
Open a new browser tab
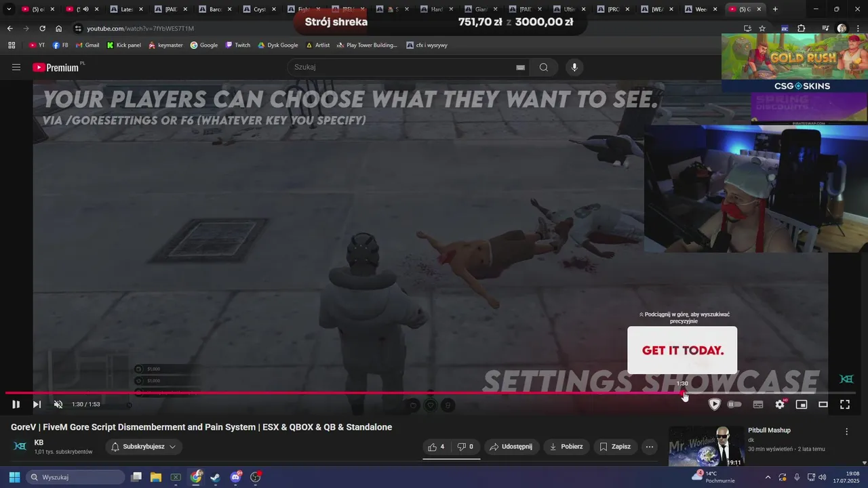(x=775, y=9)
